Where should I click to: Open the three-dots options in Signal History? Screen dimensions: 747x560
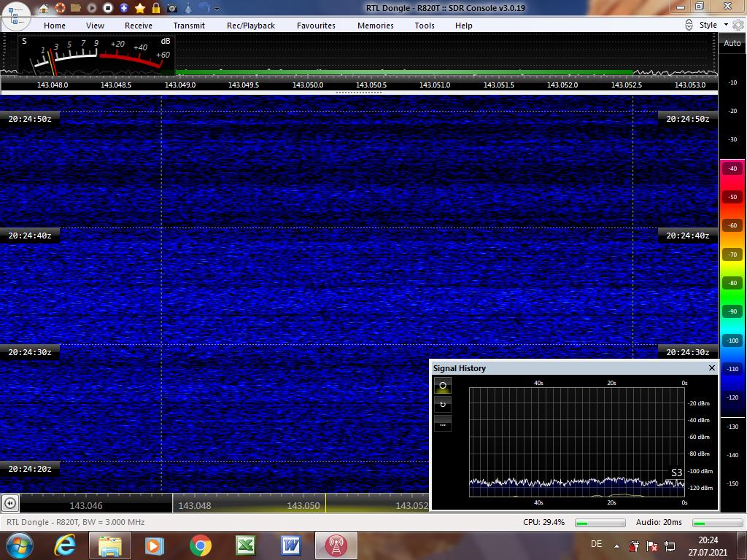[443, 424]
